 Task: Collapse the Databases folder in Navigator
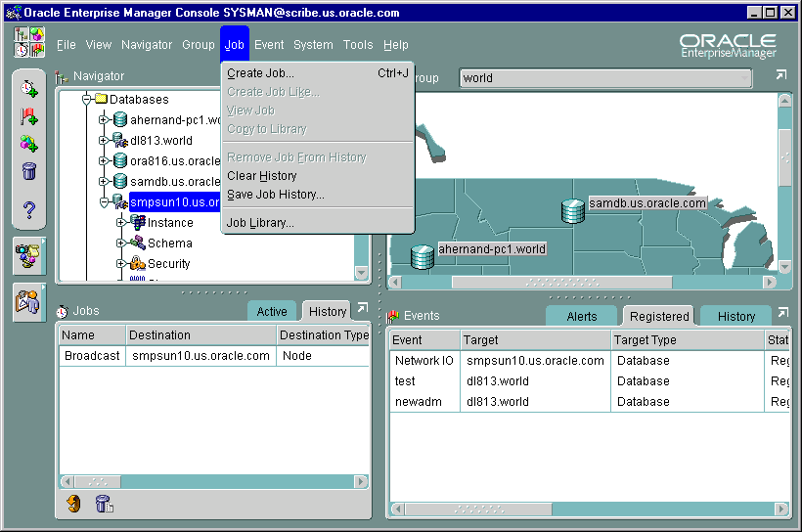(87, 99)
